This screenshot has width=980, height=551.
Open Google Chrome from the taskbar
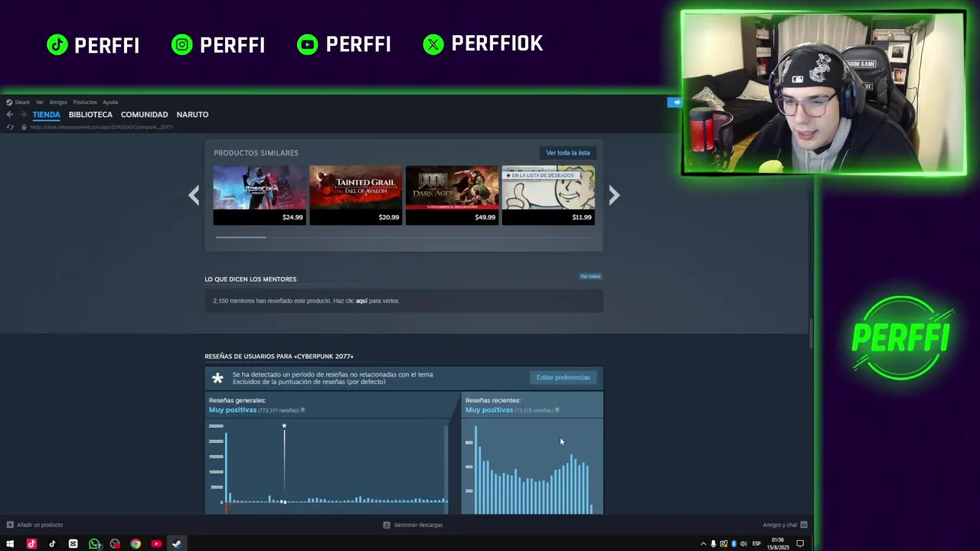point(136,544)
